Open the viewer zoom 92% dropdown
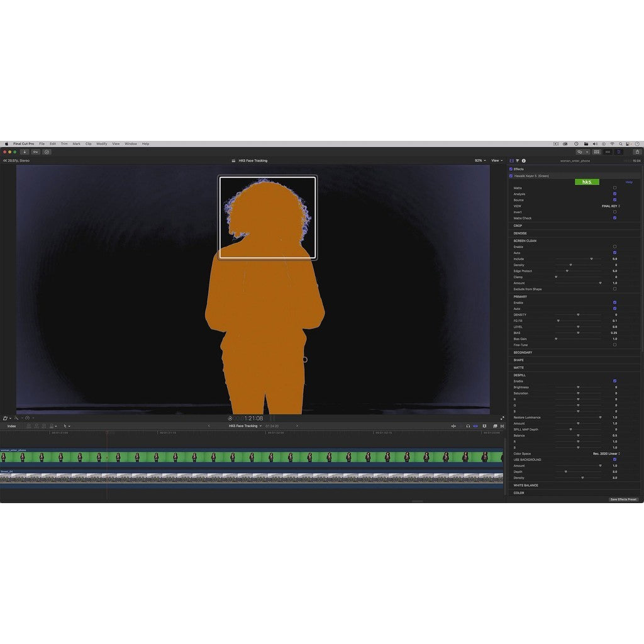The height and width of the screenshot is (644, 644). pyautogui.click(x=480, y=160)
